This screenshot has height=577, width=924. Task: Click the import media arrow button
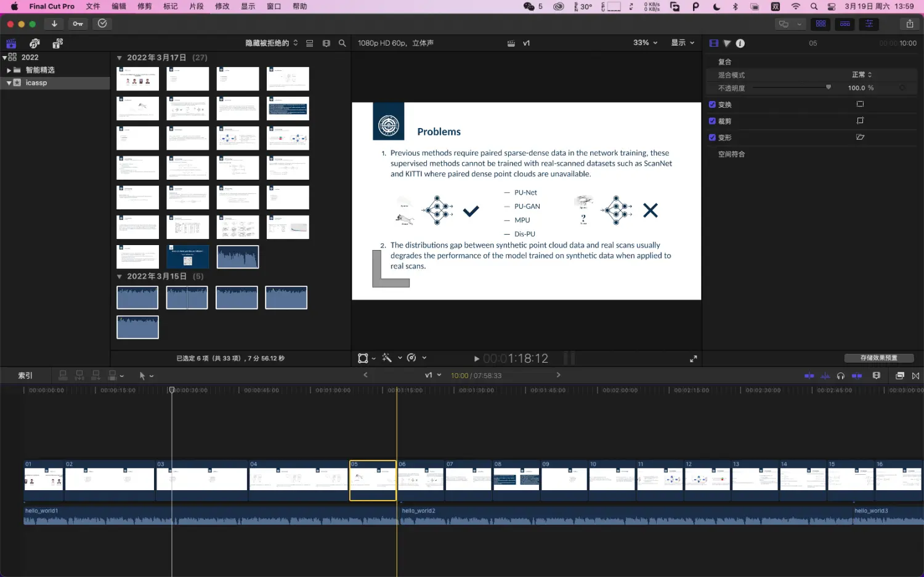(54, 24)
